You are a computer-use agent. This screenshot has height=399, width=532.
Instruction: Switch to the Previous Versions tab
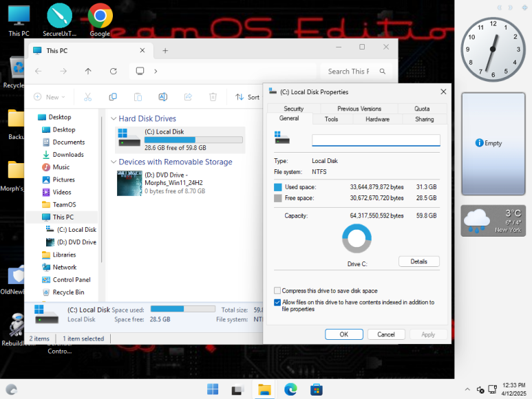(359, 109)
